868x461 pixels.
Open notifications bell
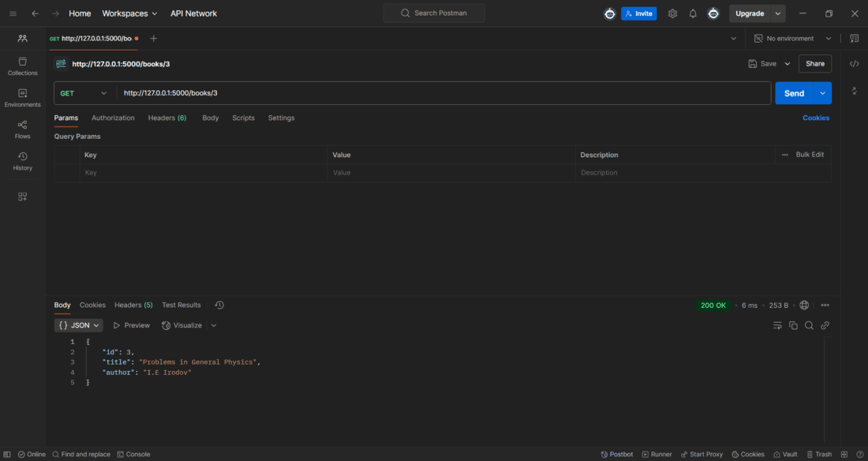tap(693, 13)
